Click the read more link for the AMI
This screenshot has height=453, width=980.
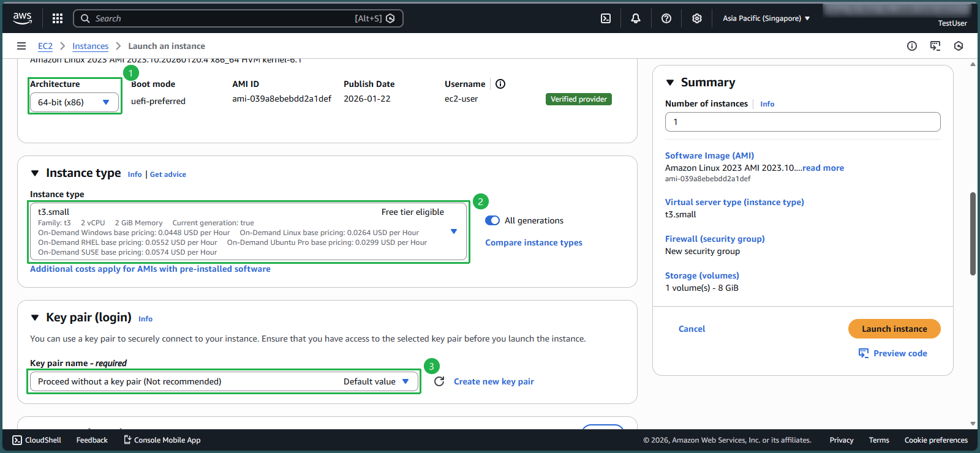[x=823, y=168]
